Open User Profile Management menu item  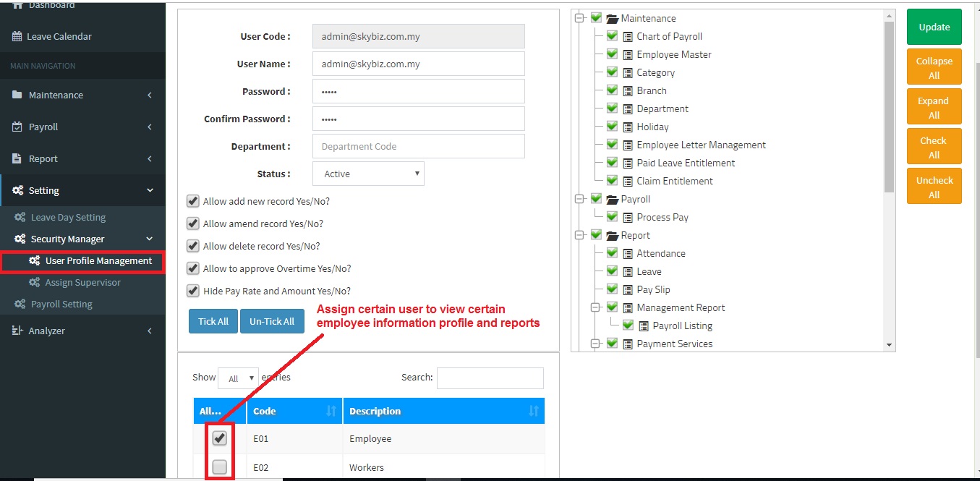point(98,261)
